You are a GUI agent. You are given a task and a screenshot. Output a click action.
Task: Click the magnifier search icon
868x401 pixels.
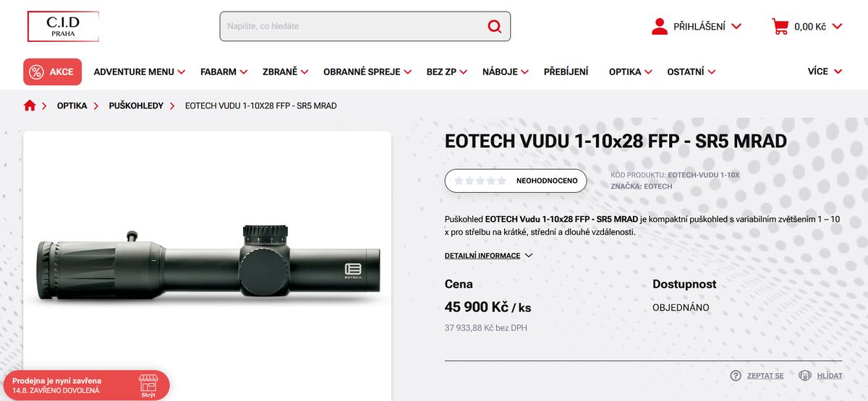coord(494,26)
